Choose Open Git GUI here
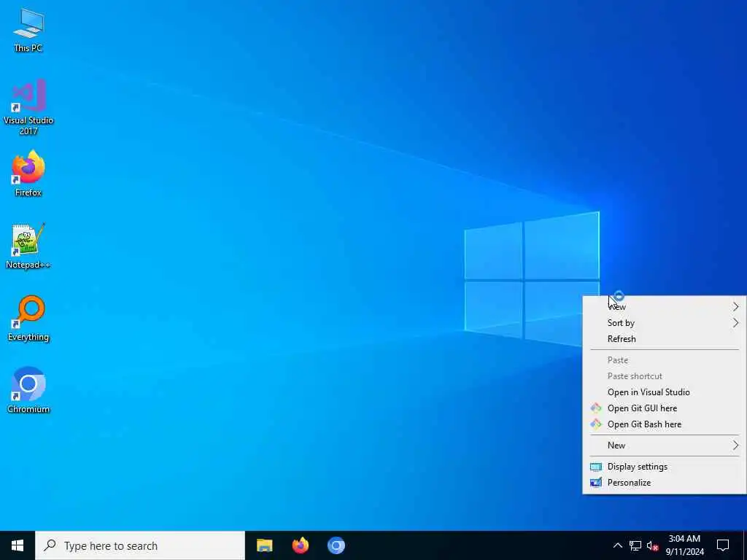 click(x=664, y=408)
